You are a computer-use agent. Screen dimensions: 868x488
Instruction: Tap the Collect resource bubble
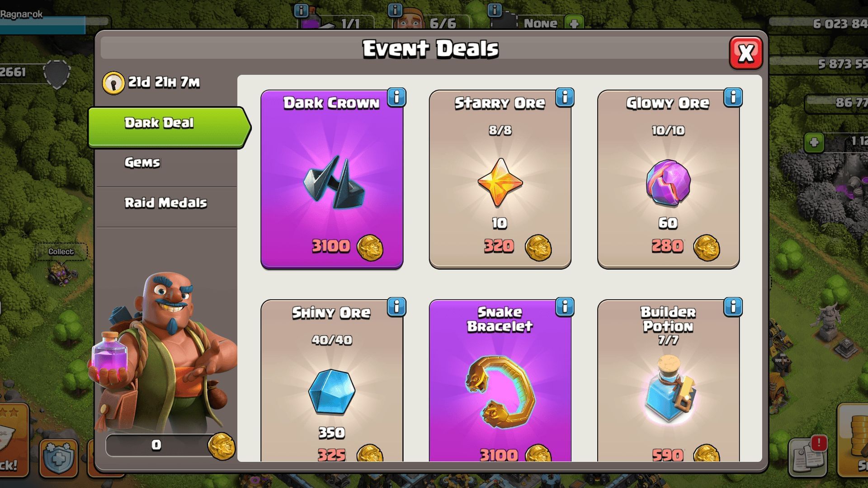pyautogui.click(x=61, y=252)
